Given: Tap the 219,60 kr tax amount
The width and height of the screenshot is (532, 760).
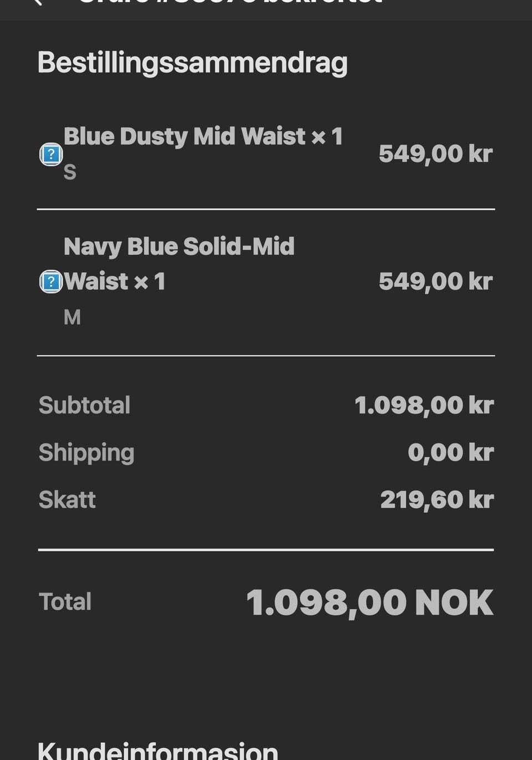Looking at the screenshot, I should pos(437,499).
